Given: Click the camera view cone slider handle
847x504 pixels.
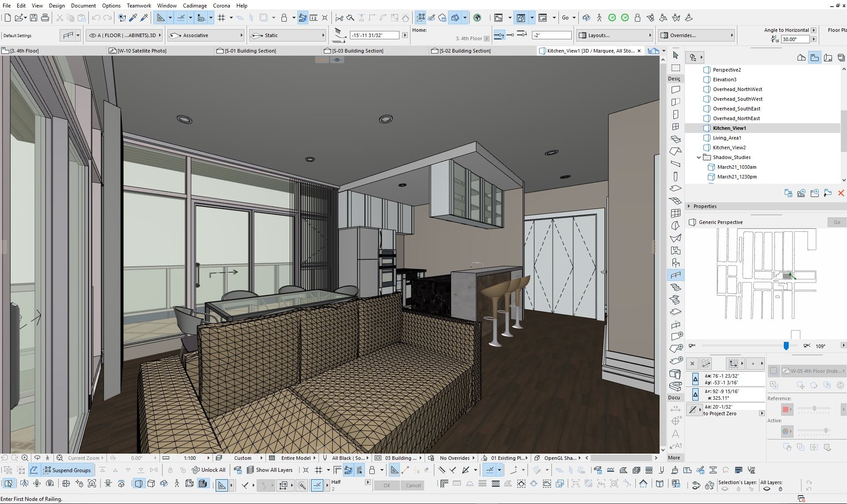Looking at the screenshot, I should tap(786, 346).
